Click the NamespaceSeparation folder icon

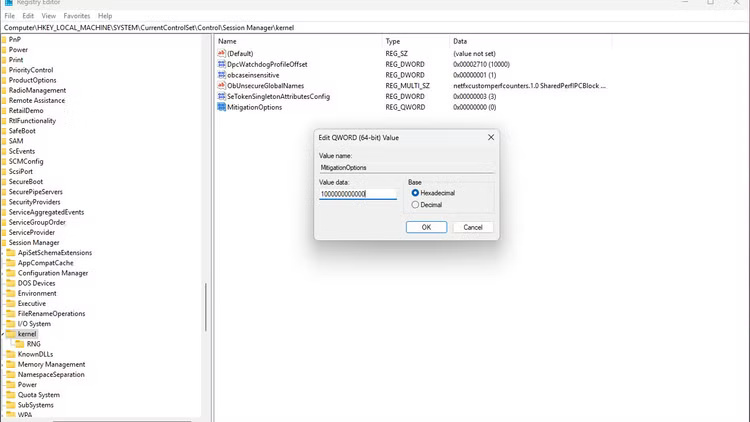(11, 375)
